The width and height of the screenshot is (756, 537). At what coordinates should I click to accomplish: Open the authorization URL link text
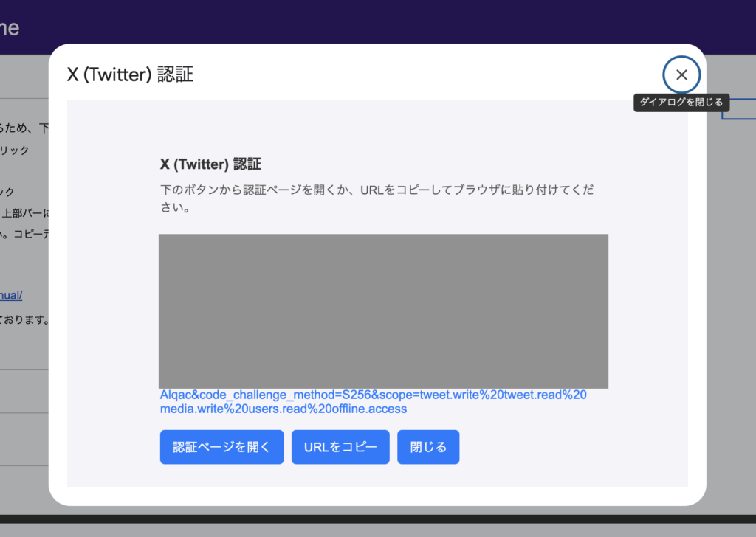(x=373, y=402)
